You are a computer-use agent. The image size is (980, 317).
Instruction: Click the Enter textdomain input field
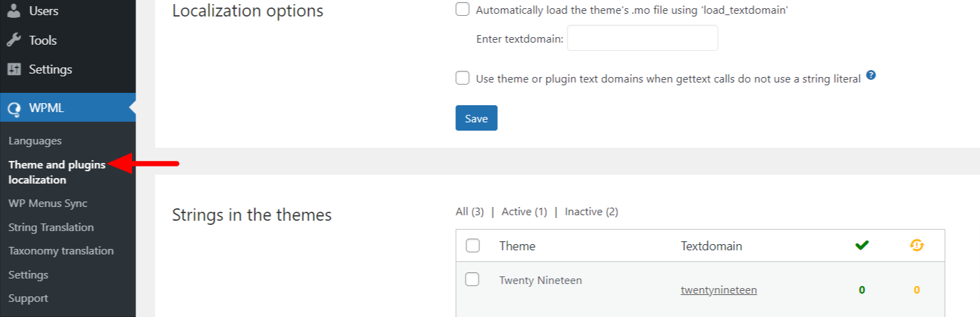[x=642, y=39]
